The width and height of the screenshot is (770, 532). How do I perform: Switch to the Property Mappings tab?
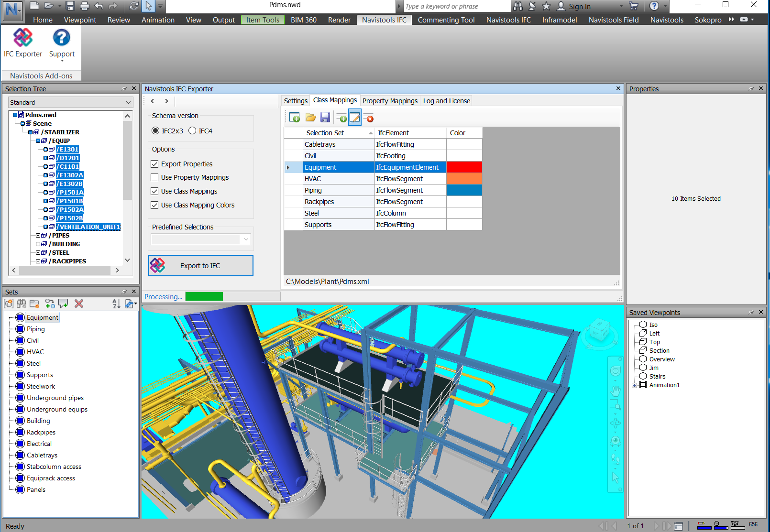(390, 101)
